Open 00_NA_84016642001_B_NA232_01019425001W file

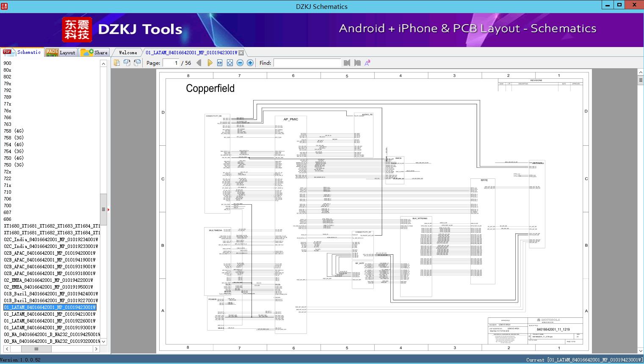[51, 334]
